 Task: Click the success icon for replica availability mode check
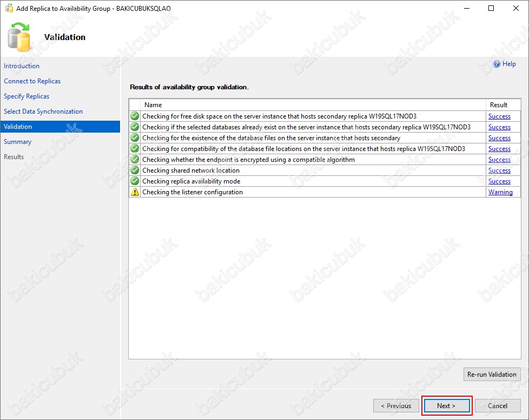[x=135, y=181]
